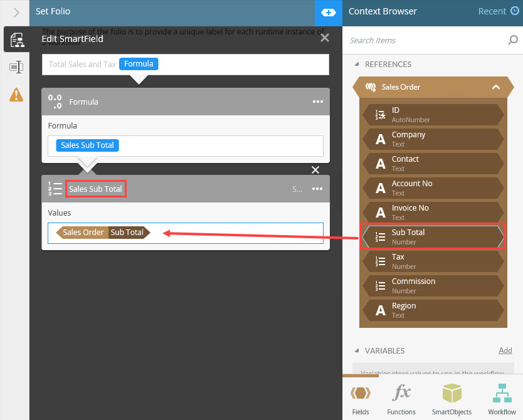Viewport: 523px width, 420px height.
Task: Select the Company text field
Action: pyautogui.click(x=433, y=139)
